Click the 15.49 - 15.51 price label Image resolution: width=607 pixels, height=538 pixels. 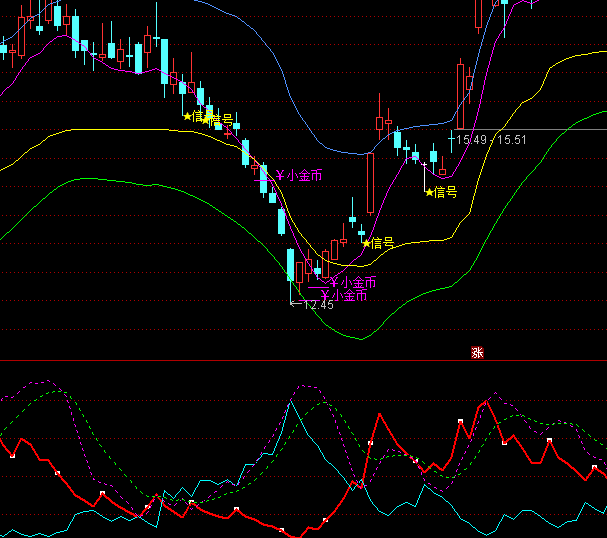coord(490,141)
